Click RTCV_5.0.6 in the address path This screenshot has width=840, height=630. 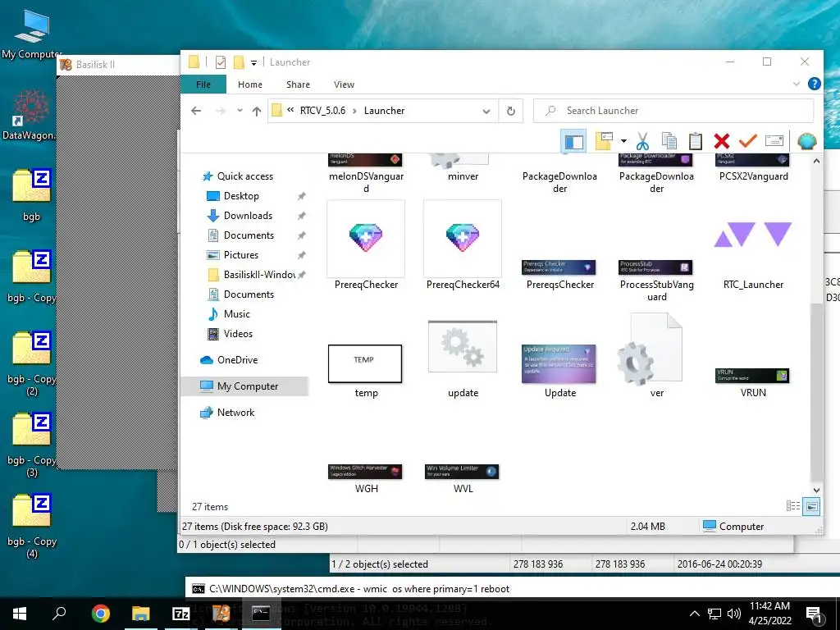[322, 111]
